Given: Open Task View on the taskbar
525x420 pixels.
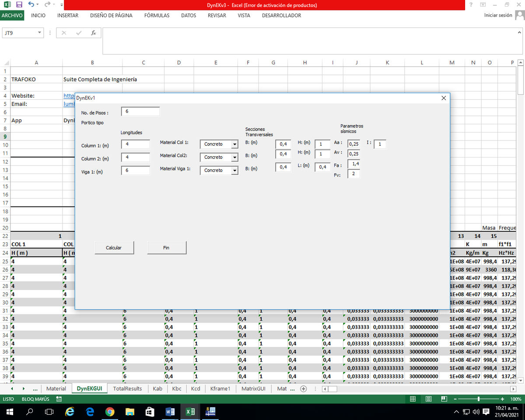Looking at the screenshot, I should (49, 412).
